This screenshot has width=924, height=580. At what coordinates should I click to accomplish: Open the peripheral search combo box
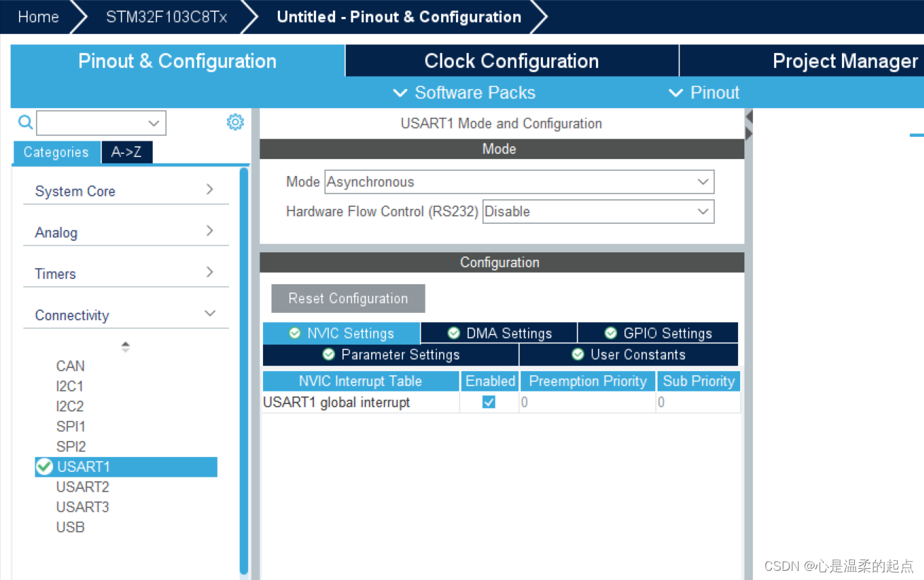101,123
